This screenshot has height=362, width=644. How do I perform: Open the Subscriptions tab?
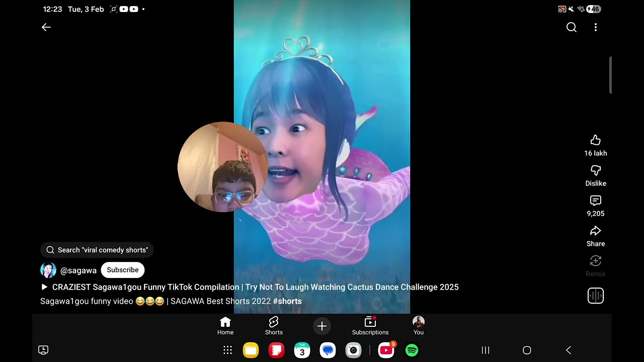pos(370,326)
